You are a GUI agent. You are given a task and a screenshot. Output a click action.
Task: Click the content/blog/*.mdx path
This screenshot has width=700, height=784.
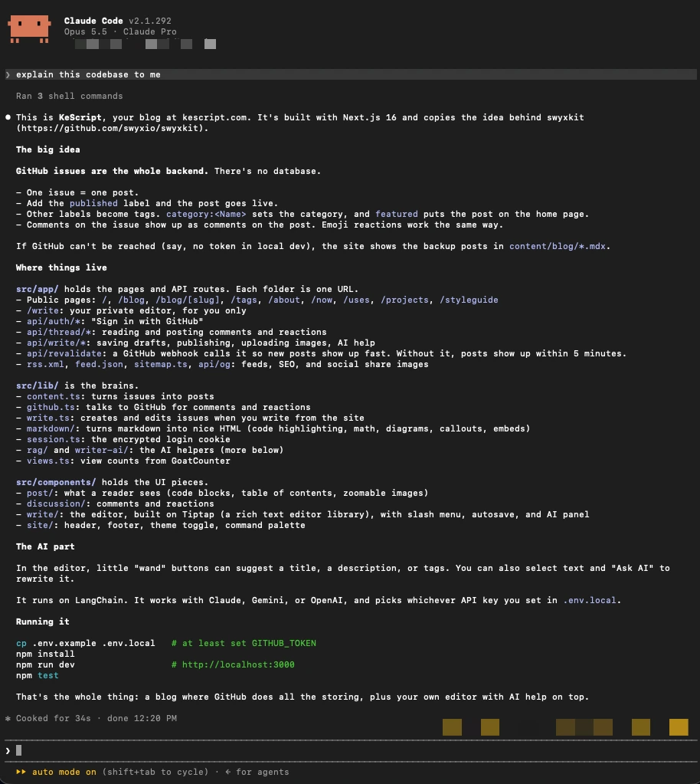[x=557, y=246]
